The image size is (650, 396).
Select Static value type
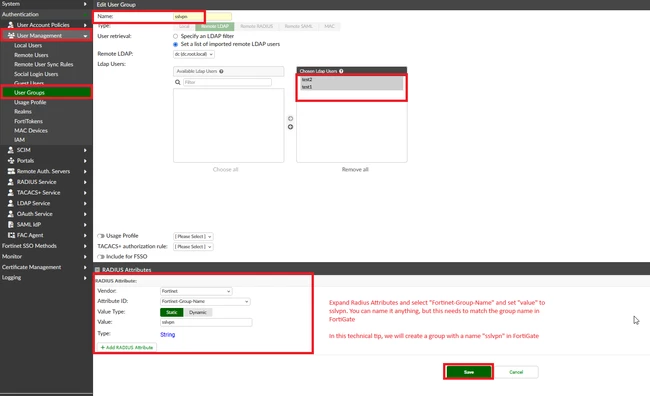(x=172, y=312)
